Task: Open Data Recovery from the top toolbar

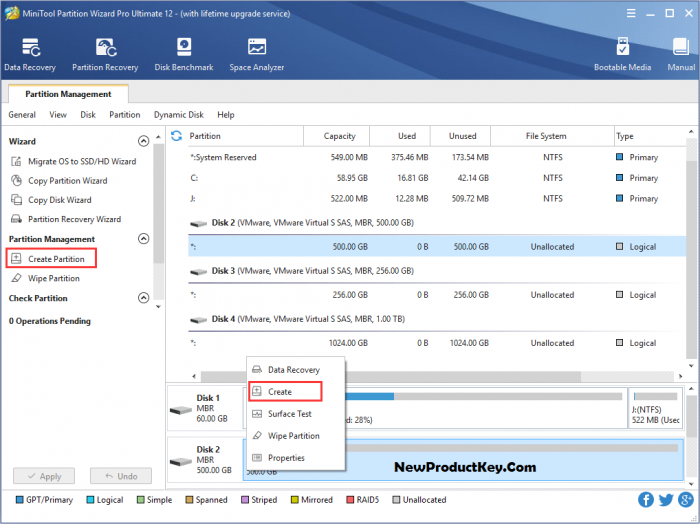Action: [x=31, y=54]
